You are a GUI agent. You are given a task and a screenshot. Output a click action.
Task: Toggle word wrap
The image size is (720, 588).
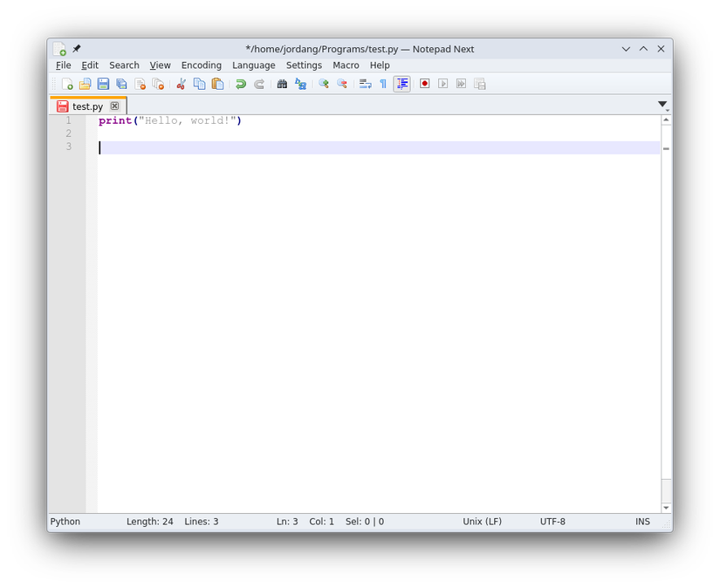(365, 83)
